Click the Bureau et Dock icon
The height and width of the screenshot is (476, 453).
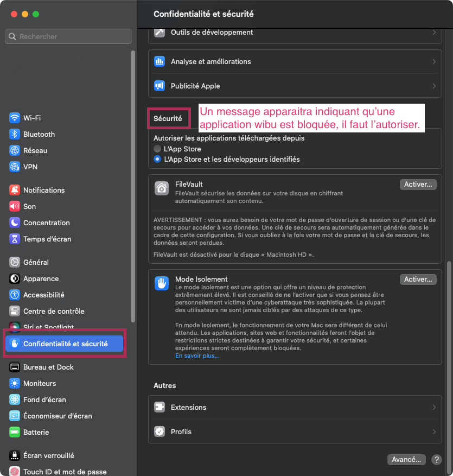15,367
